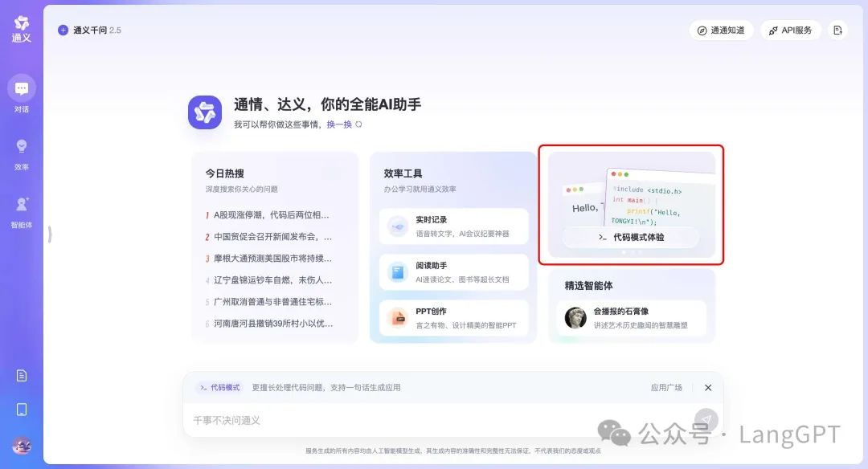Click the plaster statue avatar
Screen dimensions: 868x469
click(575, 318)
